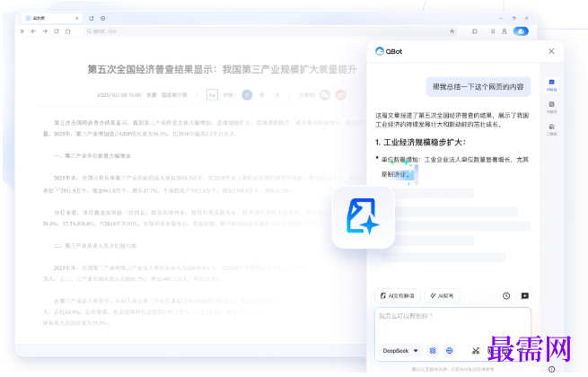Reload the page with refresh icon
Viewport: 588px width, 377px height.
pyautogui.click(x=57, y=31)
